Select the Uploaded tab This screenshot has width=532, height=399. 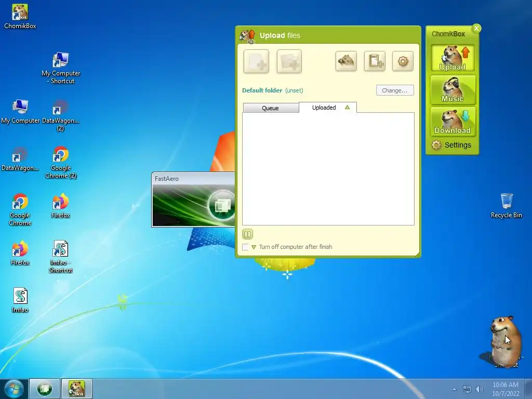[x=328, y=108]
